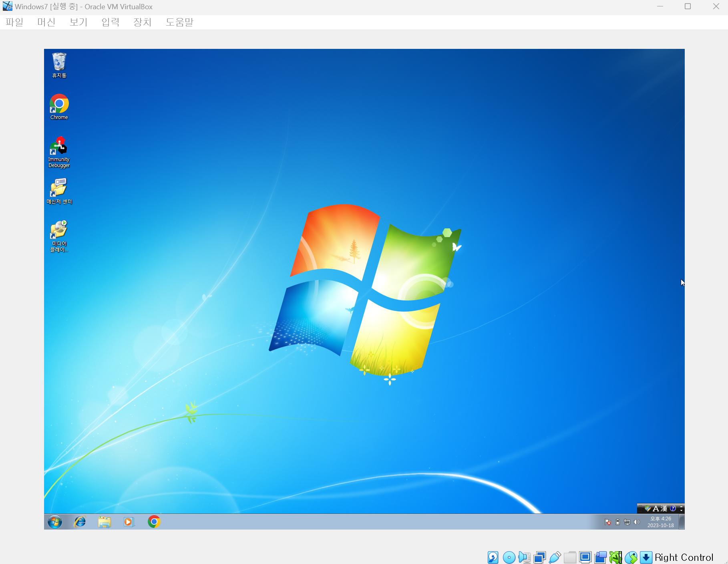This screenshot has width=728, height=564.
Task: Open the clock showing 오후 4:26
Action: pyautogui.click(x=661, y=522)
